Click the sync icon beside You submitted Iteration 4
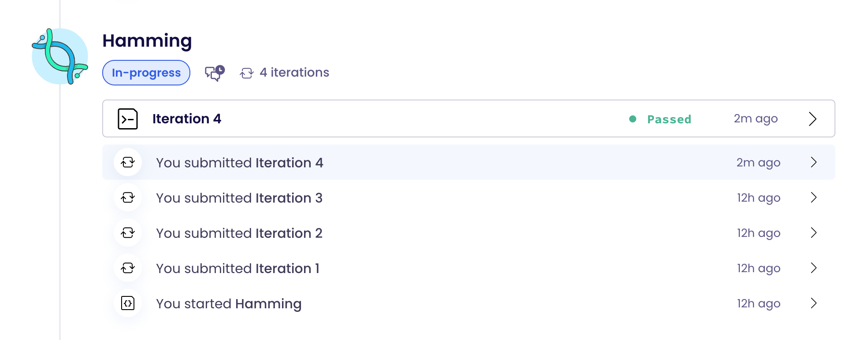Screen dimensions: 868x340 (127, 162)
